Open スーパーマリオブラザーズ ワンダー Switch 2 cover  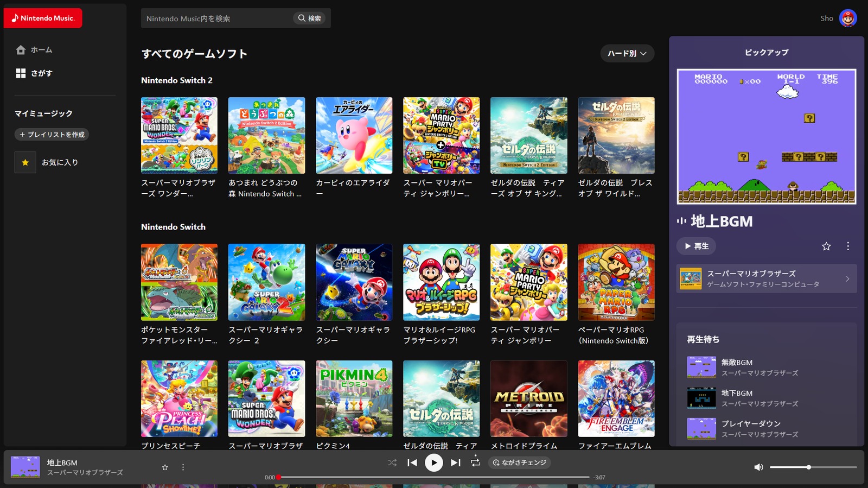click(x=179, y=136)
